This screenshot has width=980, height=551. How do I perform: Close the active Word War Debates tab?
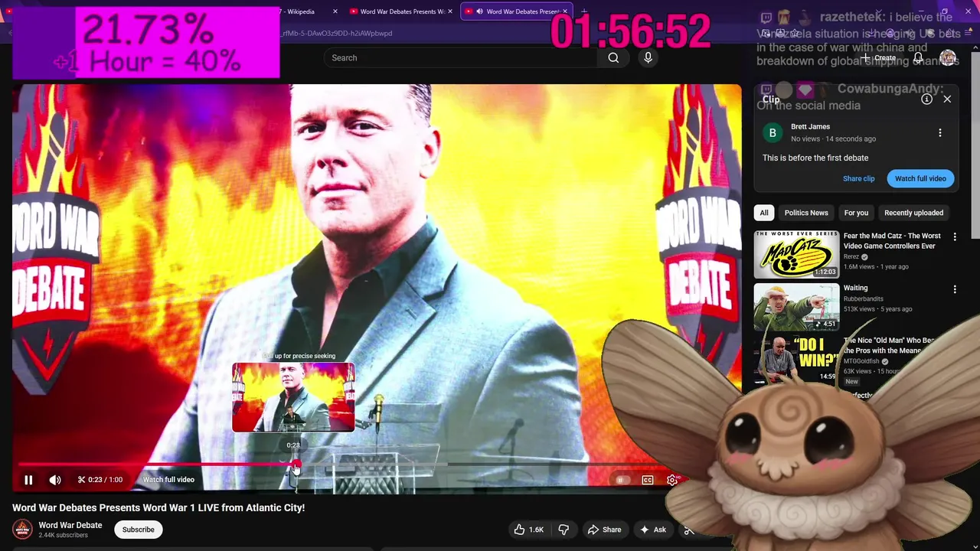pyautogui.click(x=565, y=11)
